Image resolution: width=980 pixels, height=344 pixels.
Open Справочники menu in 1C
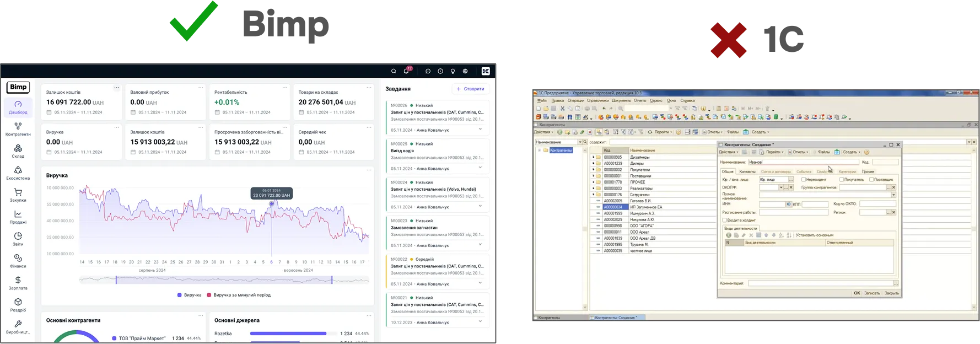click(597, 100)
